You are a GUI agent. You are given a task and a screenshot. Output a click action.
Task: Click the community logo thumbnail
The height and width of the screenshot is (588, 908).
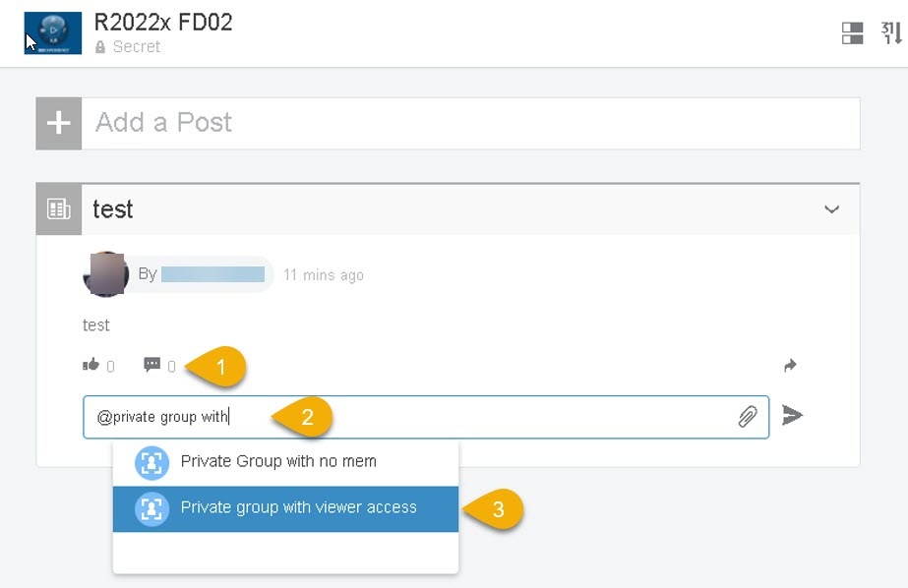[52, 32]
